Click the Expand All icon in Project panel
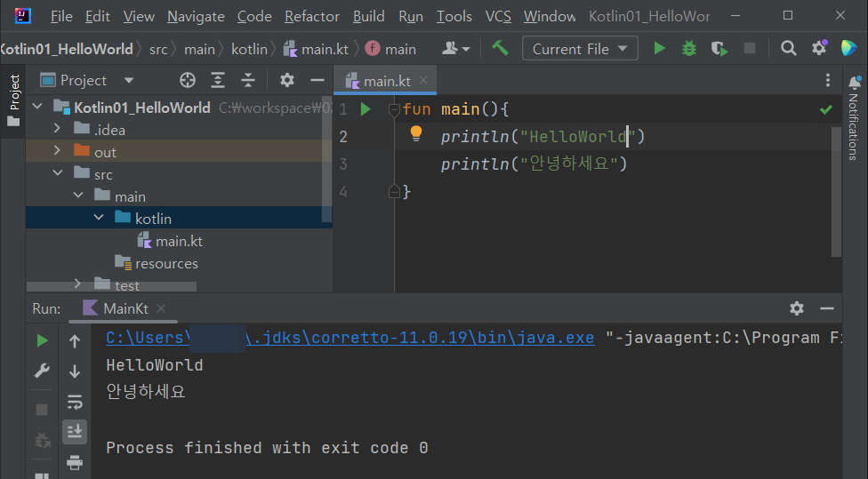This screenshot has width=868, height=479. (x=218, y=80)
